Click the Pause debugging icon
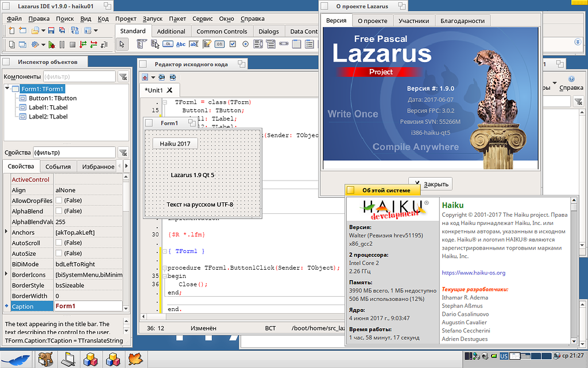Image resolution: width=588 pixels, height=368 pixels. point(63,44)
